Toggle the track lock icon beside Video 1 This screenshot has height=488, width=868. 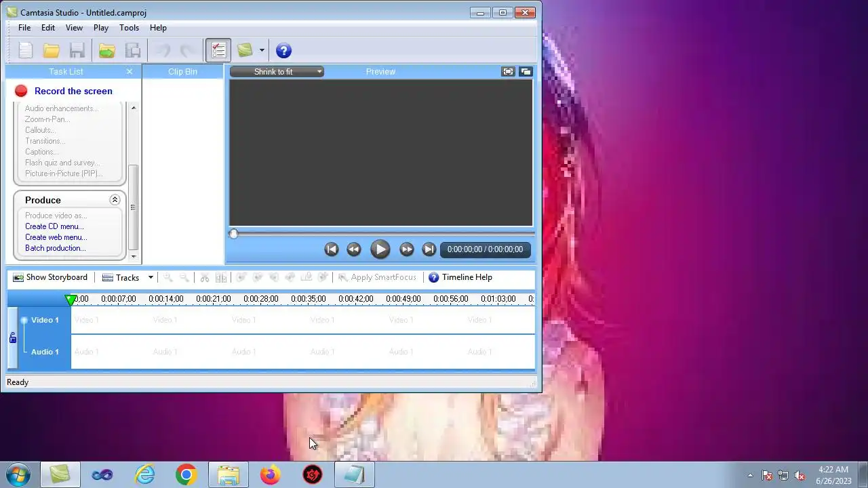[12, 337]
